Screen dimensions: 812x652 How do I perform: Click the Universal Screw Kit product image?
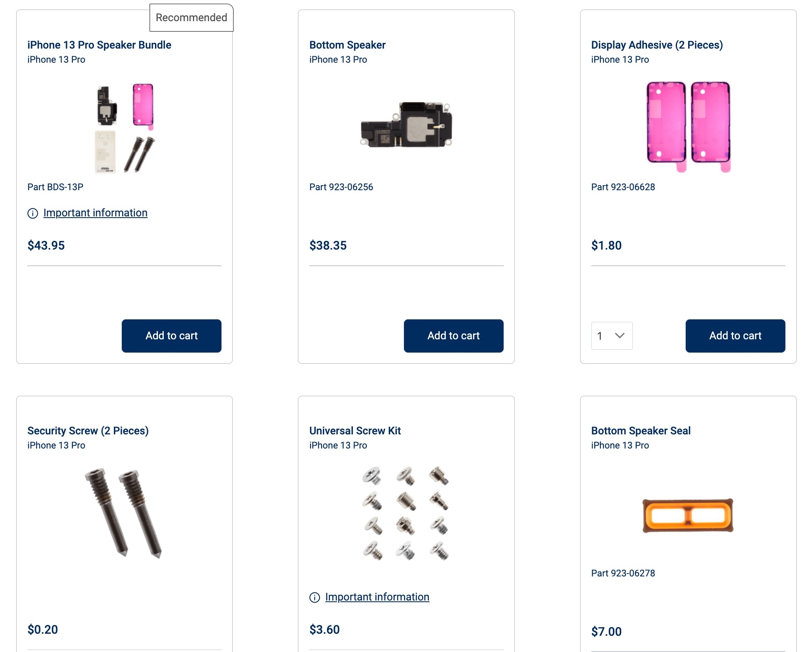click(x=406, y=513)
